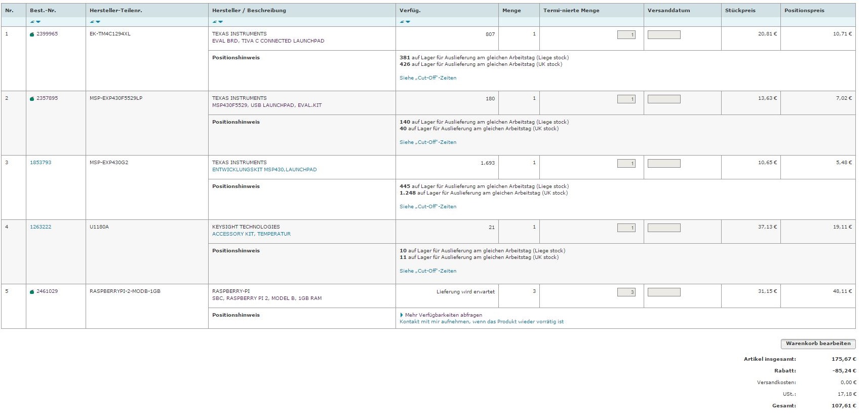Click KEYSIGHT TECHNOLOGIES manufacturer text
The height and width of the screenshot is (415, 868).
point(246,227)
